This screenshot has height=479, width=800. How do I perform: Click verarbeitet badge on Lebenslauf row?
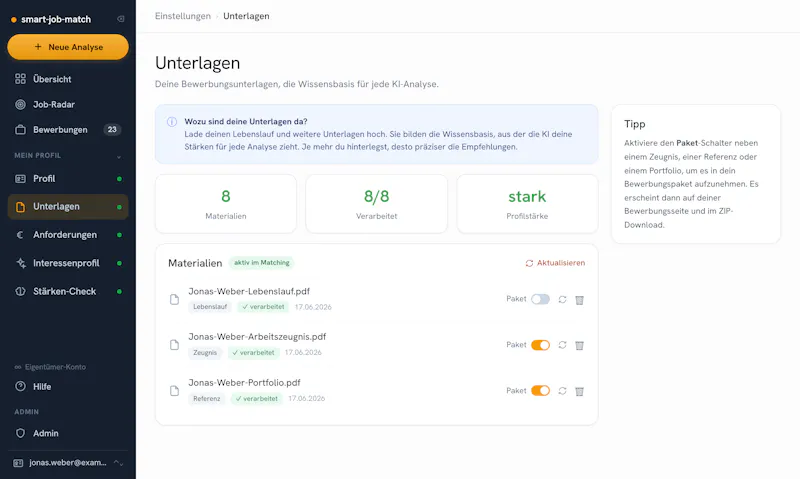pos(263,307)
